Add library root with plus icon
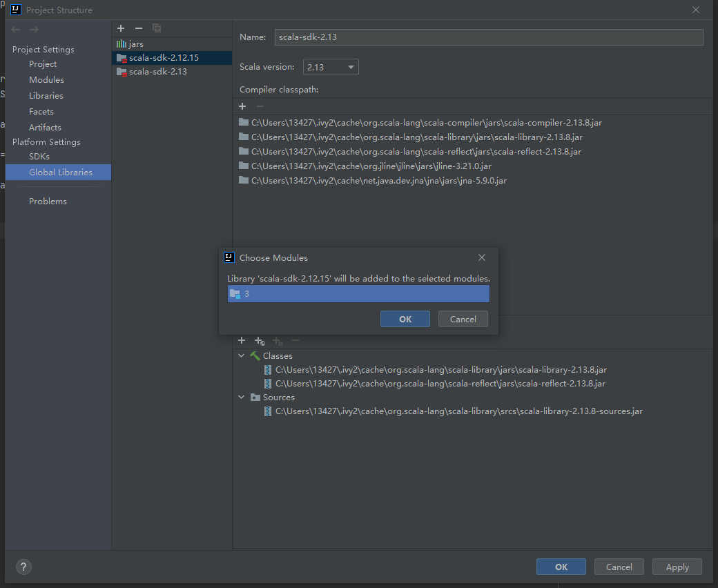 click(x=242, y=340)
